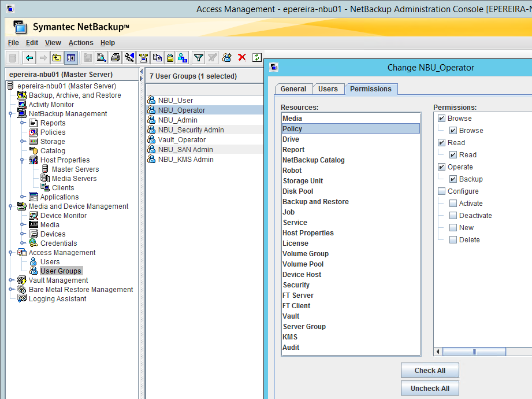Click the padlock toolbar icon

click(170, 58)
